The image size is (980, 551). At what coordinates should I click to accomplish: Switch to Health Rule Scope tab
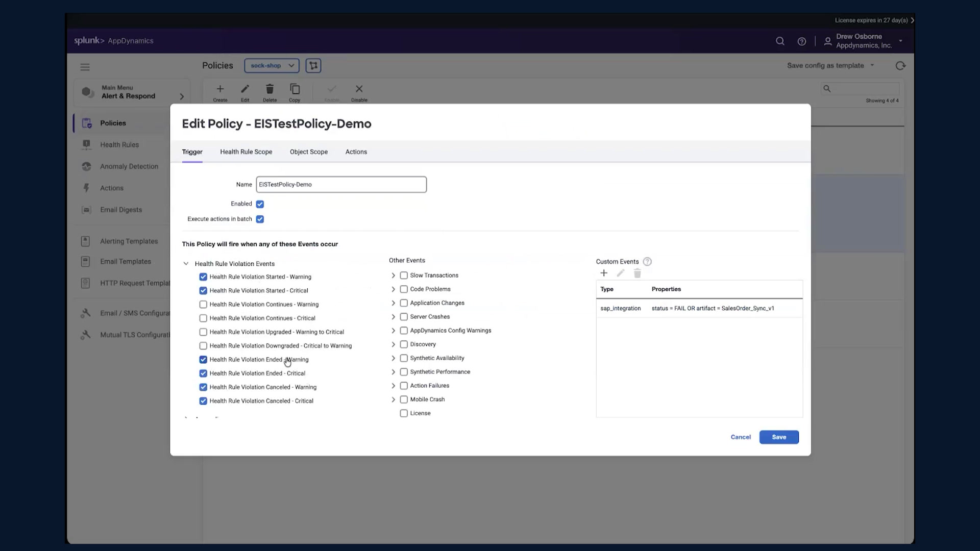[x=246, y=152]
